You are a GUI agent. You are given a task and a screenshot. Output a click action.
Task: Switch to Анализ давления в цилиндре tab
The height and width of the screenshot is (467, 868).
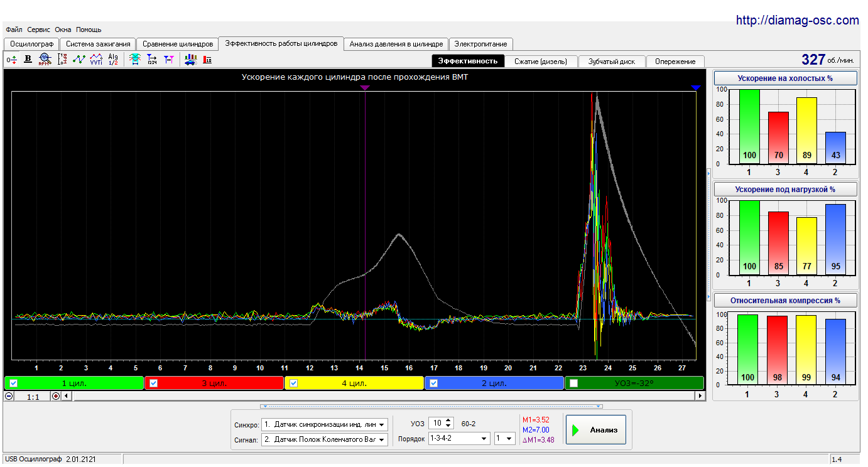click(x=396, y=44)
